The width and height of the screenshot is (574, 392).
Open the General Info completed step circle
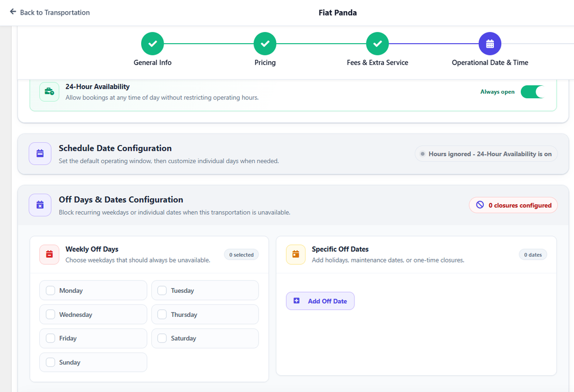point(152,44)
